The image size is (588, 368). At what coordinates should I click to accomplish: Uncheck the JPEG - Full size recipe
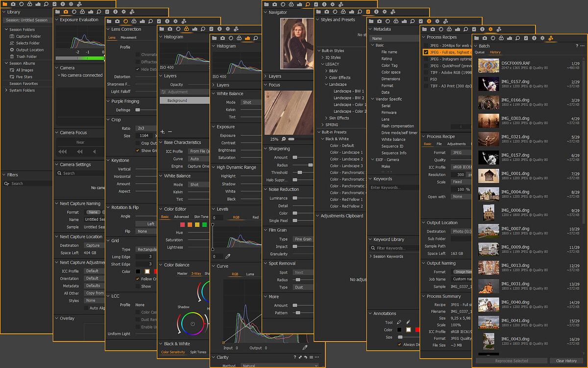tap(426, 52)
